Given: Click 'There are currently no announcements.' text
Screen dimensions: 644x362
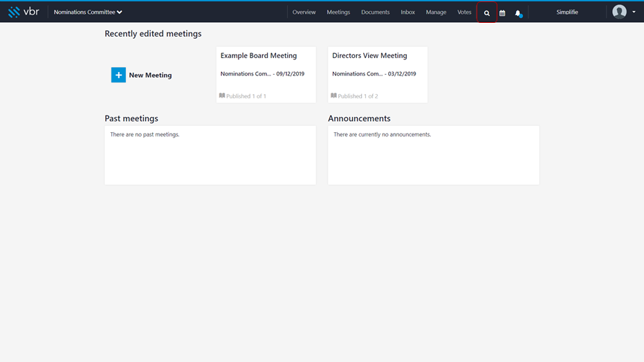Looking at the screenshot, I should pyautogui.click(x=383, y=134).
